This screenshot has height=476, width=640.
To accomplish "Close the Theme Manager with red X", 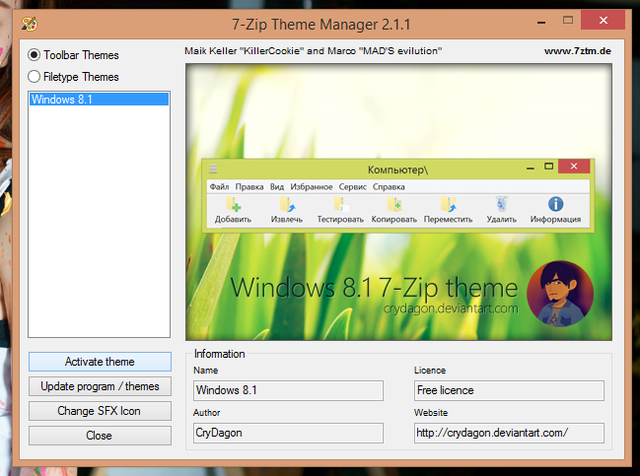I will pos(603,20).
